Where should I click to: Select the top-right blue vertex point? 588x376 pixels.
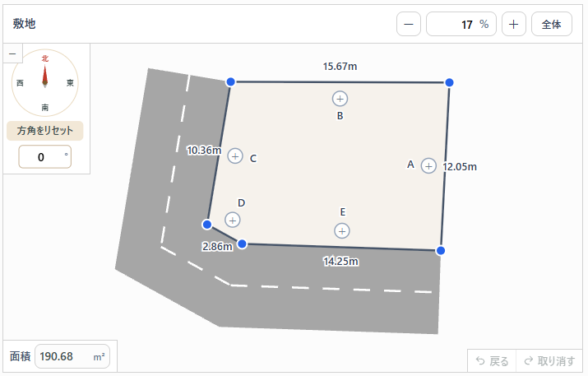point(449,82)
